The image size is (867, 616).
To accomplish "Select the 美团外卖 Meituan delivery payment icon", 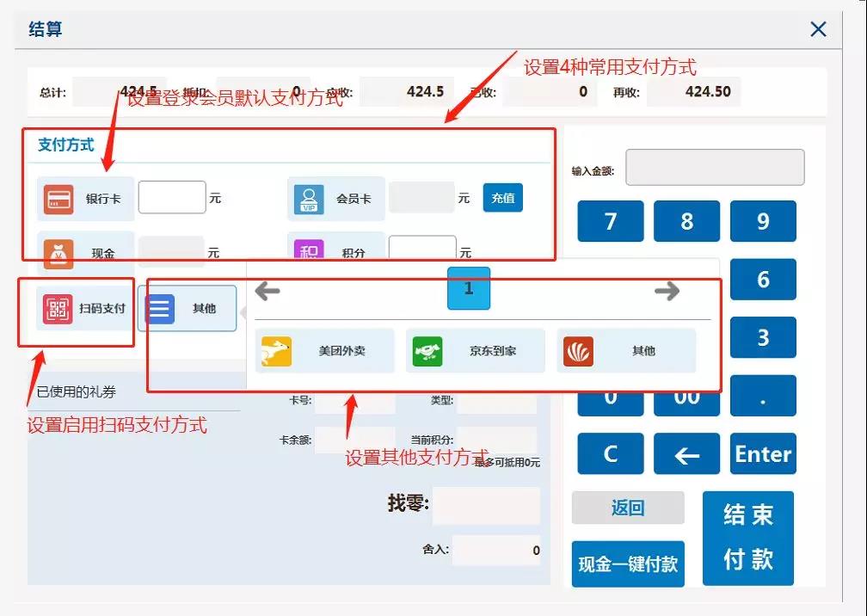I will [x=277, y=350].
